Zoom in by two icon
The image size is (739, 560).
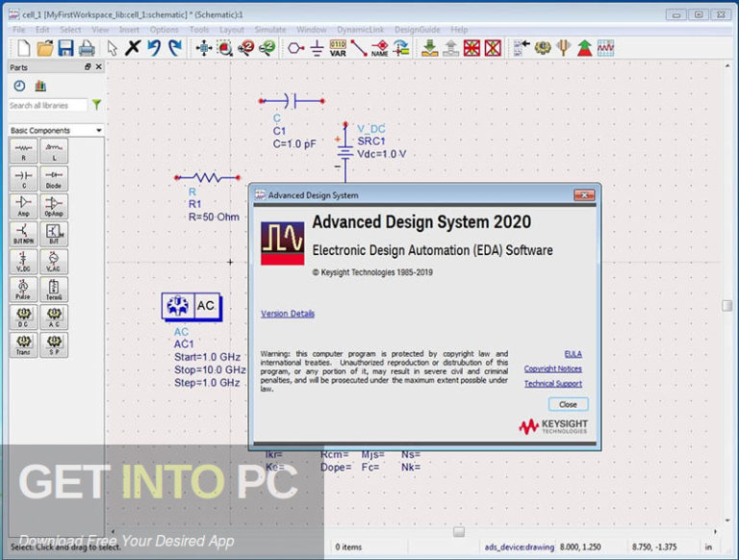(246, 48)
